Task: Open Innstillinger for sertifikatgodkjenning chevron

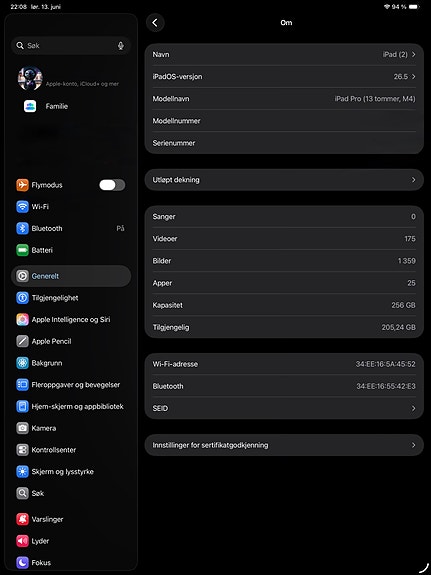Action: [413, 445]
